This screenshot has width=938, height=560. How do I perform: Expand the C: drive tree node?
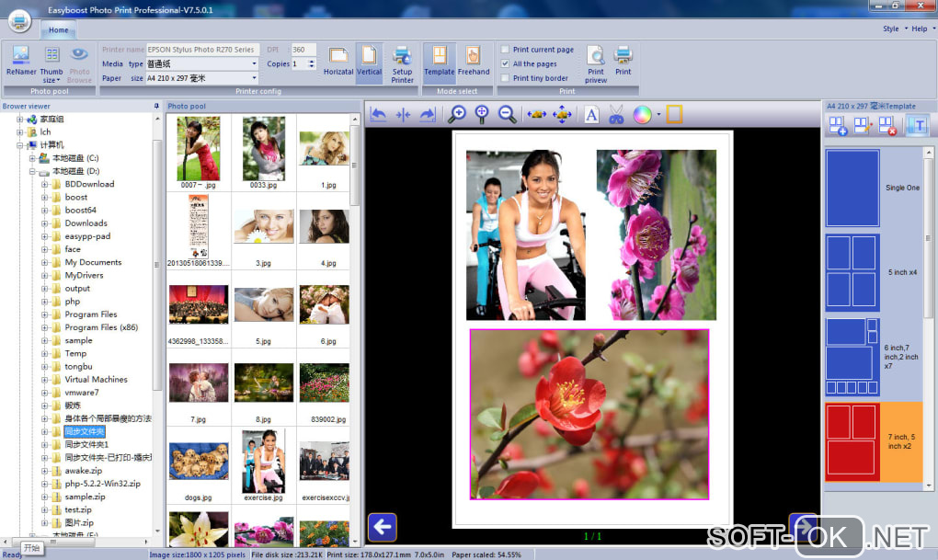(32, 158)
